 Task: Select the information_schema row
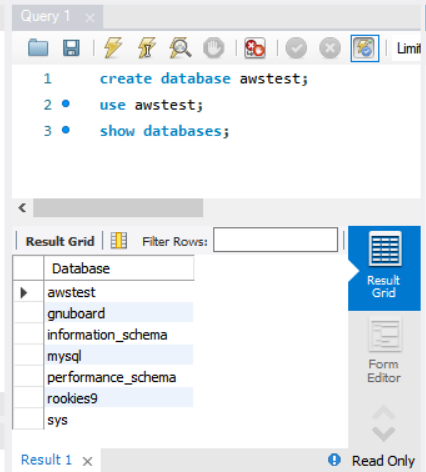(119, 335)
